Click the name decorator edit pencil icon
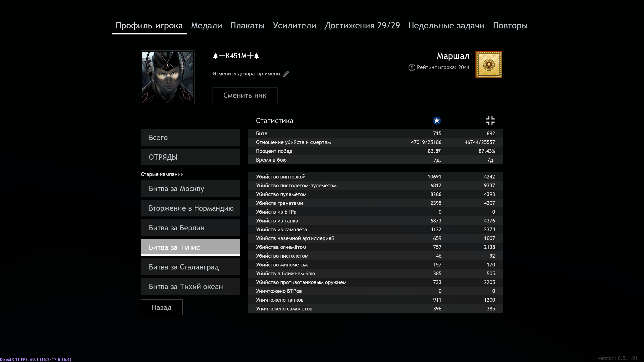 pyautogui.click(x=286, y=74)
